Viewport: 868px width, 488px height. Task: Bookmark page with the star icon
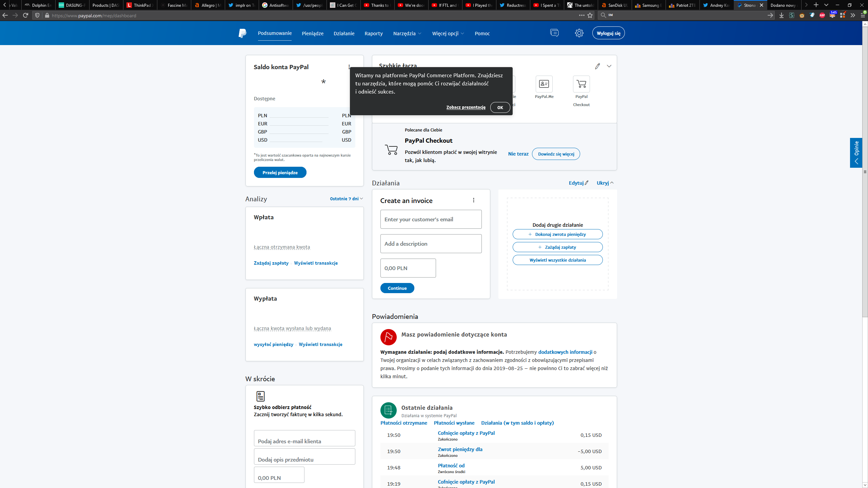point(590,15)
